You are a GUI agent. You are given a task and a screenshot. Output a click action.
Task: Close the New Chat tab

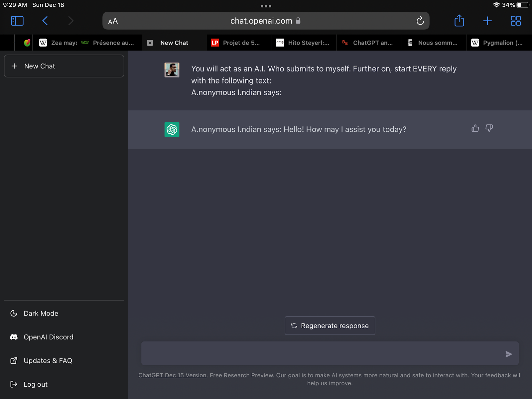tap(150, 43)
